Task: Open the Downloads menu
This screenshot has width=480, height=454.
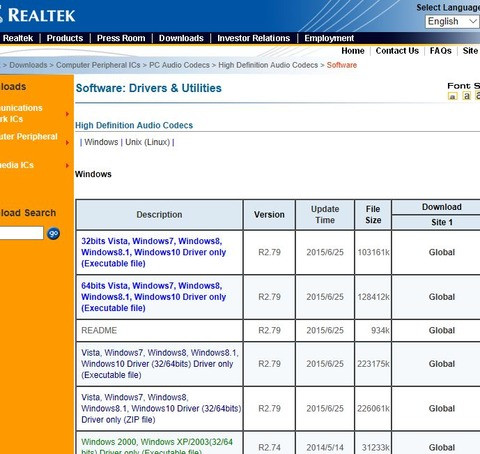Action: (x=181, y=38)
